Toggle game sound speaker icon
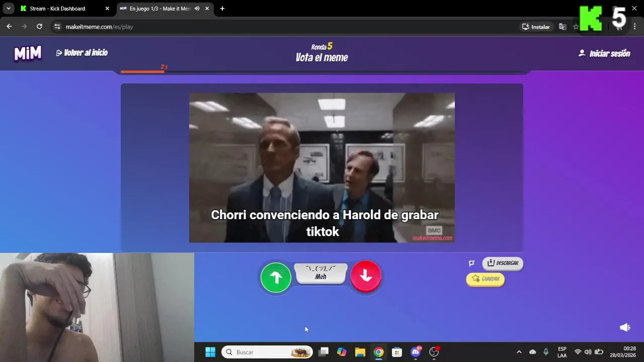 pyautogui.click(x=625, y=327)
